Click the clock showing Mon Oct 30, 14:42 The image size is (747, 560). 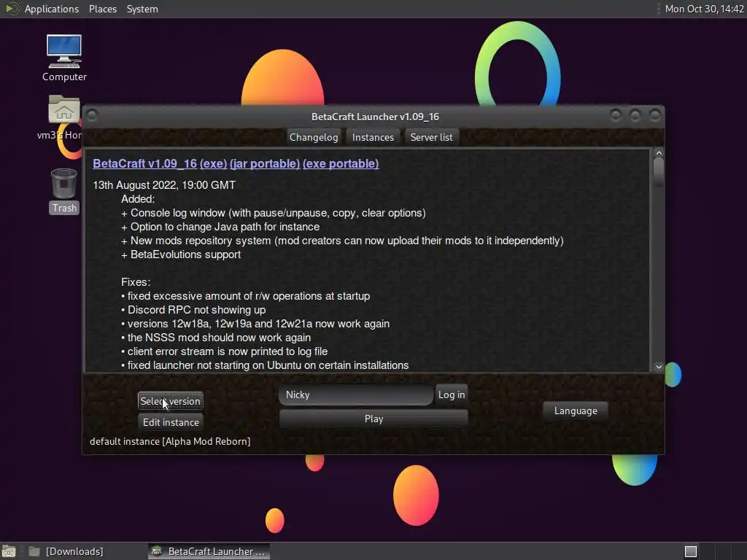(x=704, y=9)
